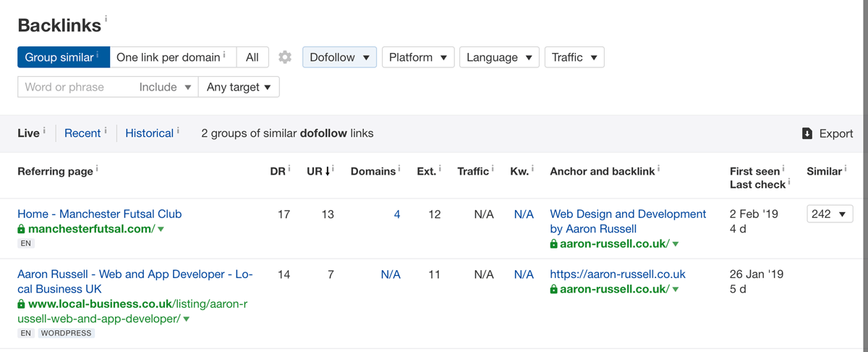The image size is (868, 352).
Task: Click the padlock icon beside manchesterfutsal.com
Action: (22, 229)
